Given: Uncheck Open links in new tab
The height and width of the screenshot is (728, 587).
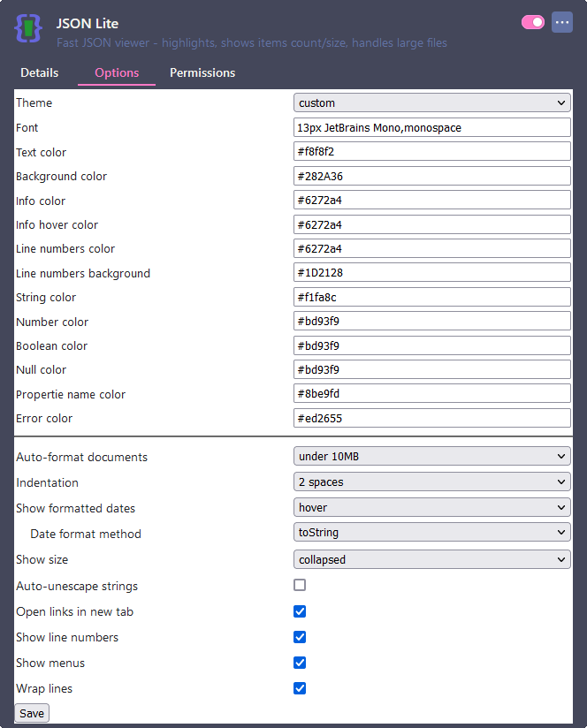Looking at the screenshot, I should click(x=300, y=611).
